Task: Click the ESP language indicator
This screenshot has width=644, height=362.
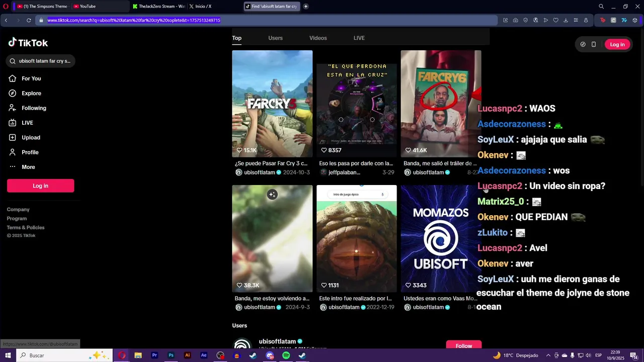Action: point(599,355)
